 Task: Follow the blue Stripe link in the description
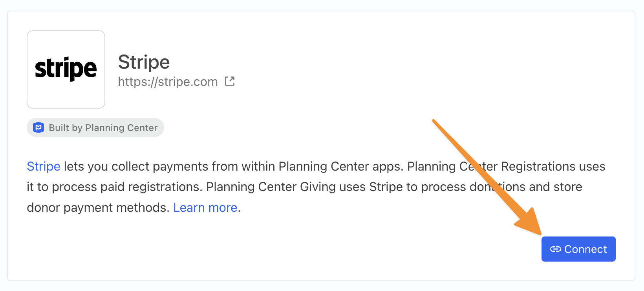44,166
